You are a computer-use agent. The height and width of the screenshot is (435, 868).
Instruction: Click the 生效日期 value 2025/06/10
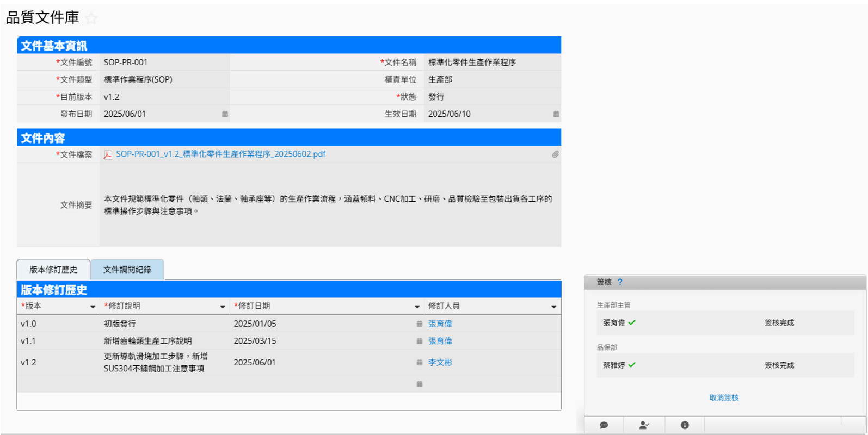pos(450,114)
